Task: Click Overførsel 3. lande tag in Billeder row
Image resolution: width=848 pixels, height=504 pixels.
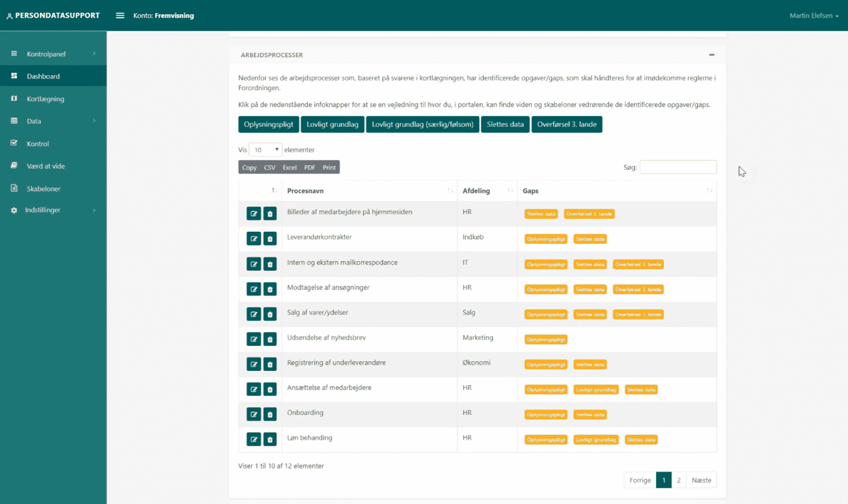Action: point(589,214)
